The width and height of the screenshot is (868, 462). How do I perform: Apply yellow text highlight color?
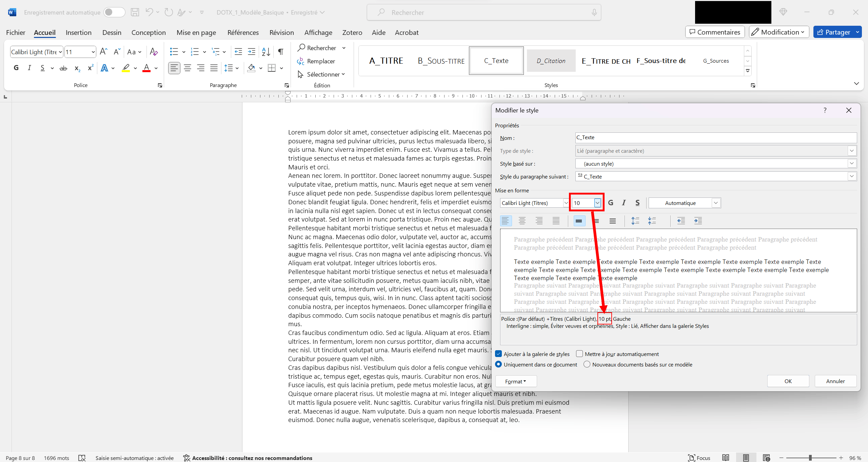(126, 68)
